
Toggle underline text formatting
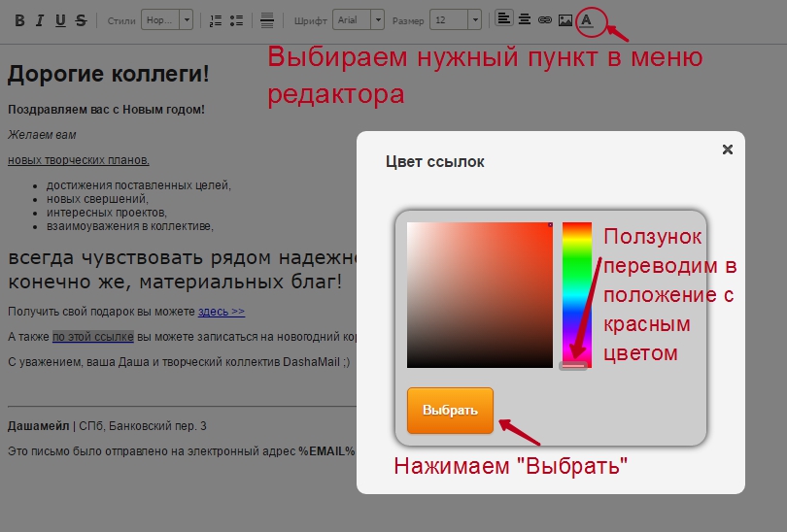point(60,20)
